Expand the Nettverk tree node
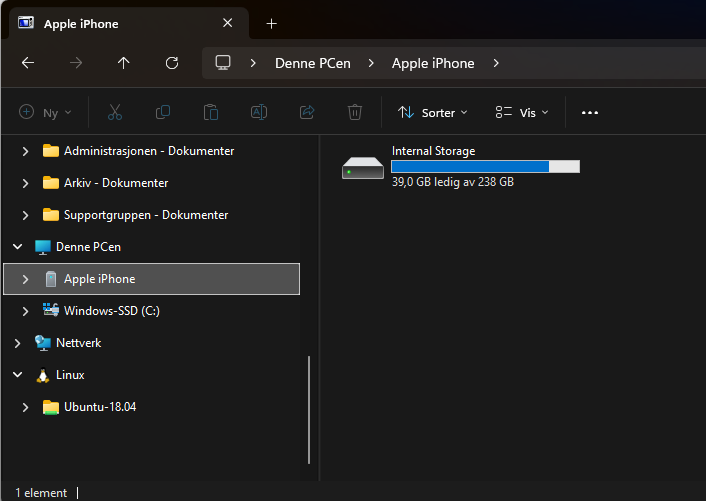The image size is (706, 501). [x=18, y=343]
